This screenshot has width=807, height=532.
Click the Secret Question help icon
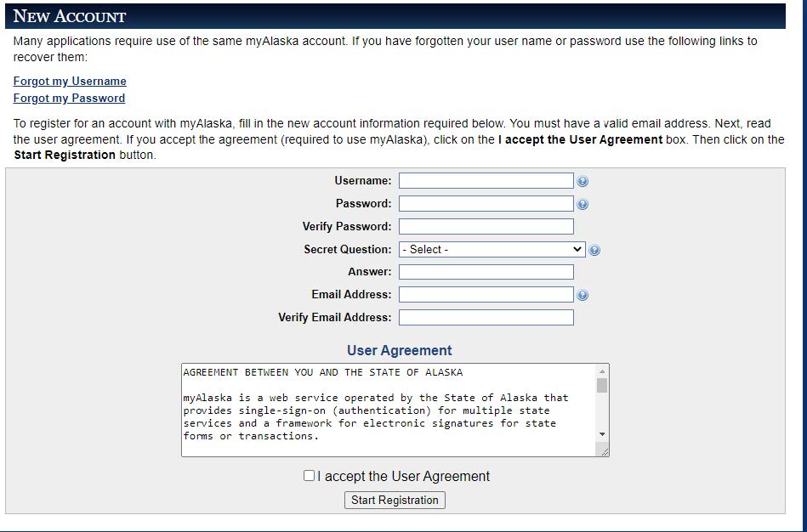[594, 250]
